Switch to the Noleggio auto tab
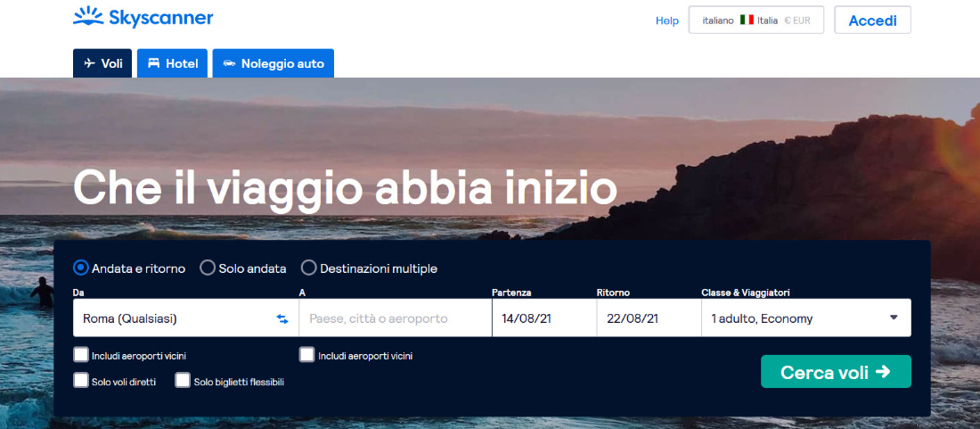This screenshot has height=429, width=980. (274, 63)
